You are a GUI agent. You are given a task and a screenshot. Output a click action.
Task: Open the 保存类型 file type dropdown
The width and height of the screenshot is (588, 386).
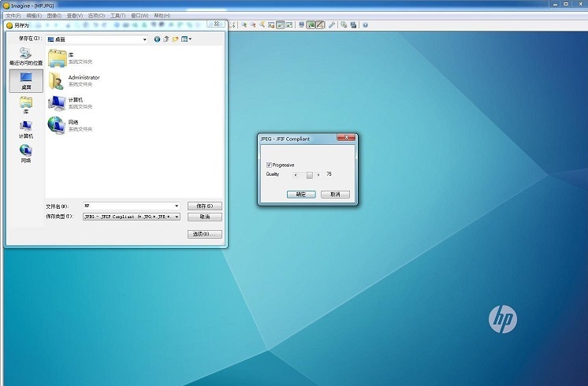tap(177, 216)
